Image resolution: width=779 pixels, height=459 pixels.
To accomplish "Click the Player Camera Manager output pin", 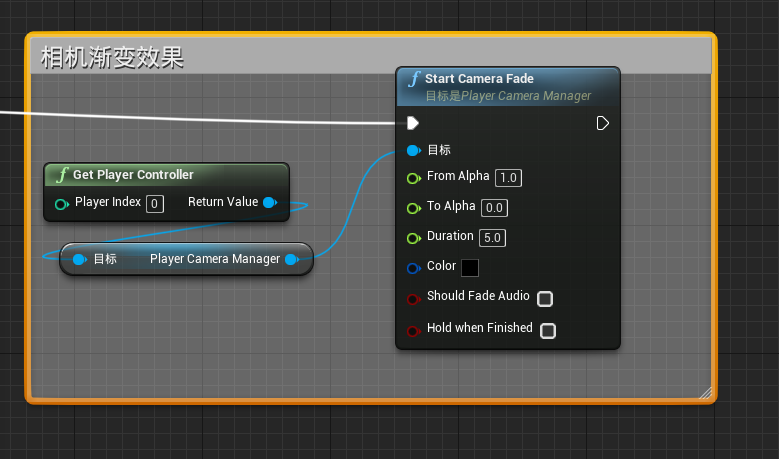I will point(292,259).
